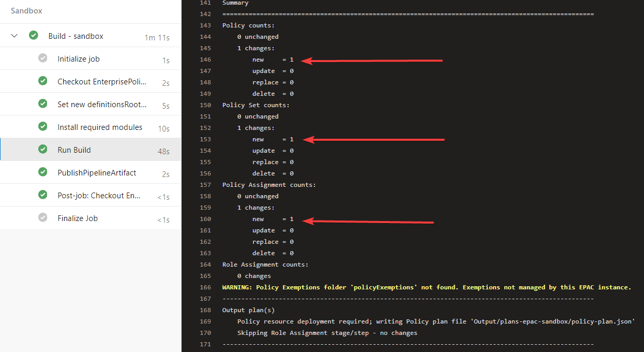Viewport: 644px width, 352px height.
Task: Click the green icon next to Set new definitionsRoot...
Action: [42, 104]
